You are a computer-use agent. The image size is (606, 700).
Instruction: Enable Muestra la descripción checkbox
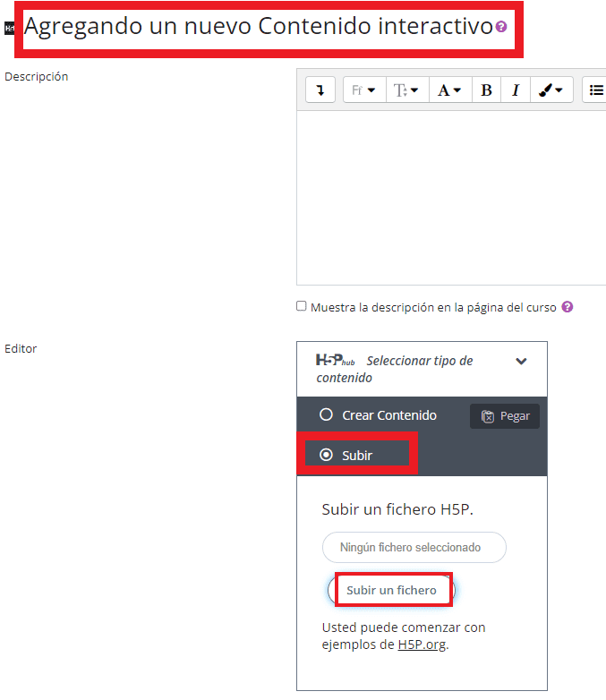click(x=302, y=306)
